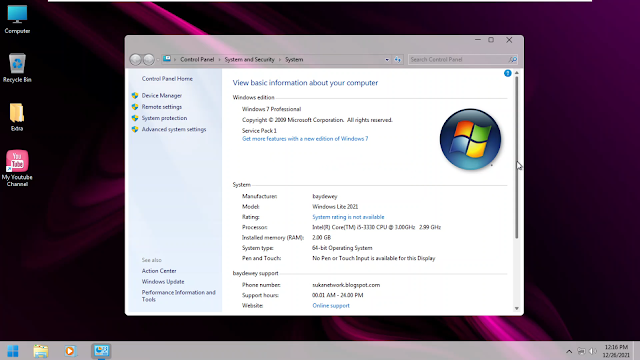Close the System window
This screenshot has height=360, width=640.
(509, 40)
